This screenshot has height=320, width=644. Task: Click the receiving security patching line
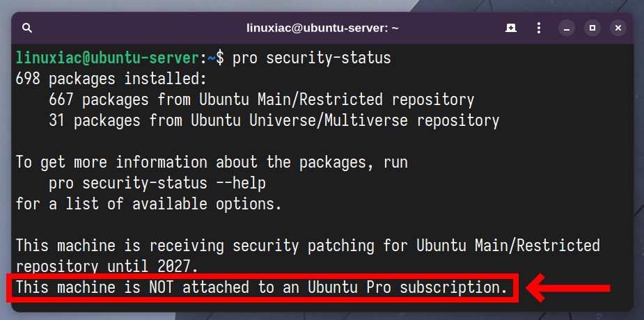(308, 246)
